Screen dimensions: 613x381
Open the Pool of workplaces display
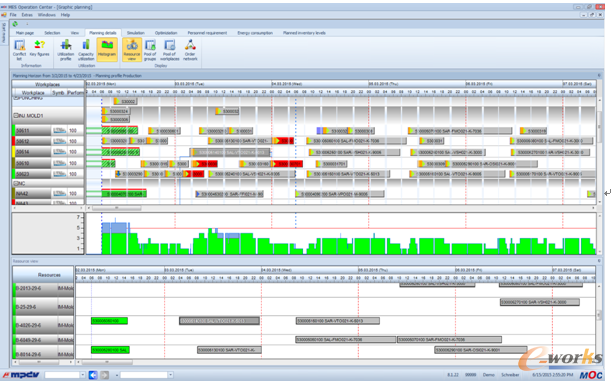tap(170, 50)
